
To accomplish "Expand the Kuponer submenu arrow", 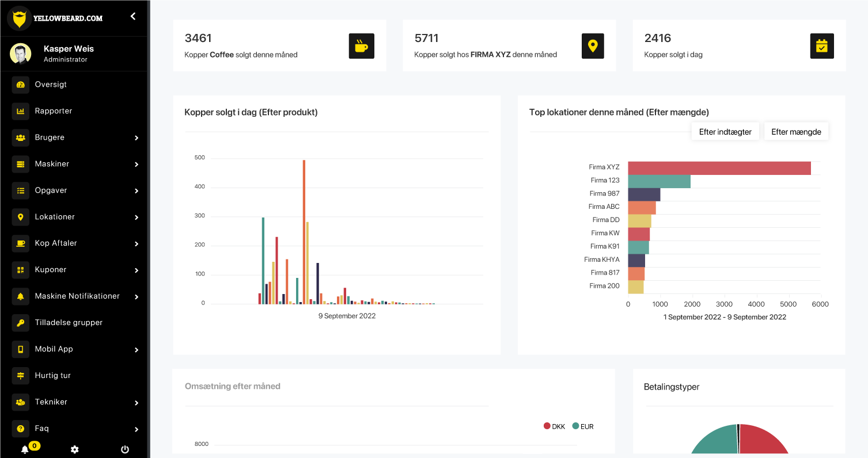I will (137, 270).
